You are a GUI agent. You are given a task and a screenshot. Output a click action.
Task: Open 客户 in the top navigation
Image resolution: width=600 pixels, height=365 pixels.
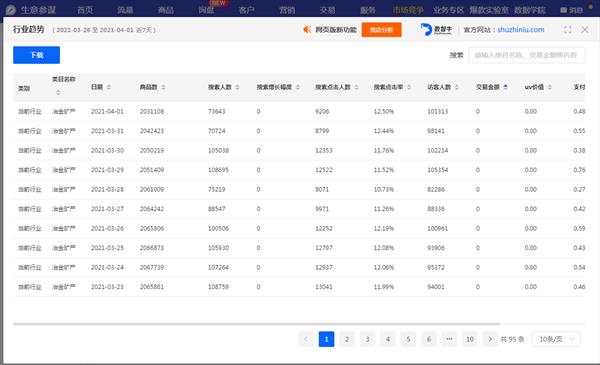(x=247, y=10)
